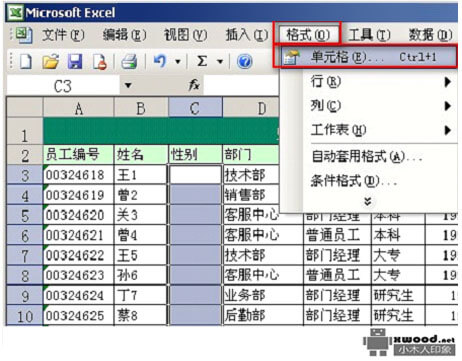Screen dimensions: 462x361
Task: Click cell containing 00324618
Action: coord(78,175)
